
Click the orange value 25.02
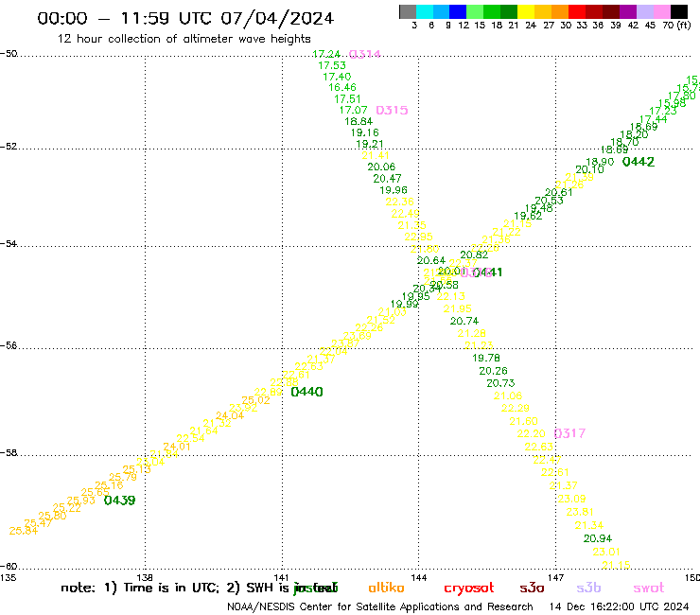pos(255,400)
